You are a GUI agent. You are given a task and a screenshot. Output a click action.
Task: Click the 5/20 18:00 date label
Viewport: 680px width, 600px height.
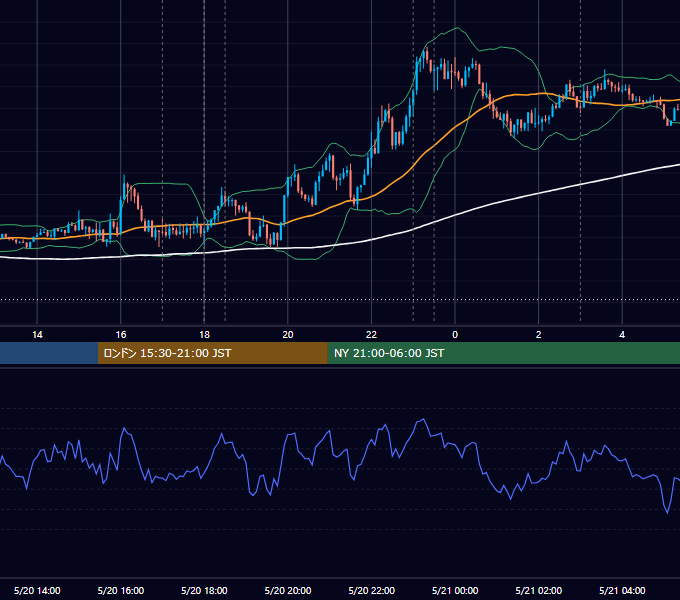[x=204, y=590]
